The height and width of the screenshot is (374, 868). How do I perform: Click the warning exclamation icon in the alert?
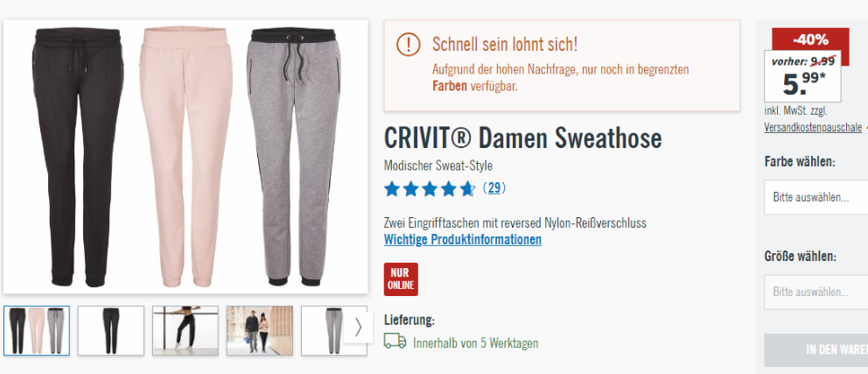coord(409,44)
